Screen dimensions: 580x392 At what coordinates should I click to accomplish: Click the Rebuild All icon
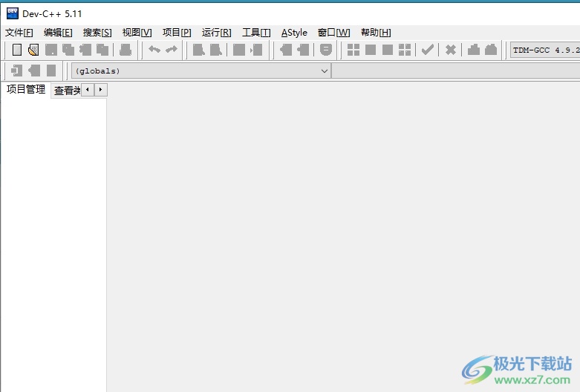click(405, 50)
